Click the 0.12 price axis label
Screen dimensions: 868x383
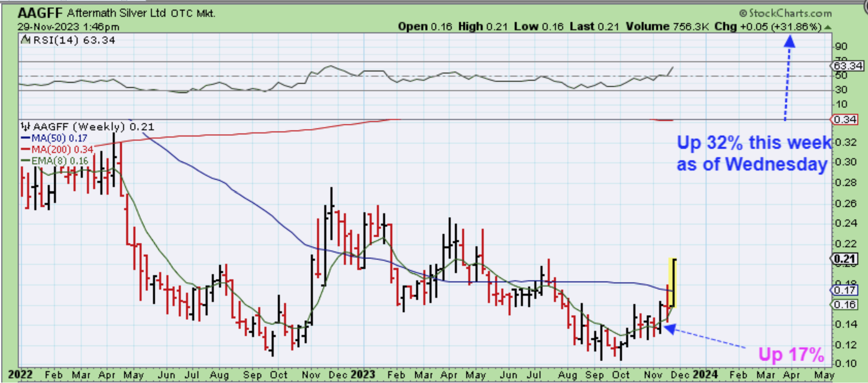pyautogui.click(x=845, y=345)
